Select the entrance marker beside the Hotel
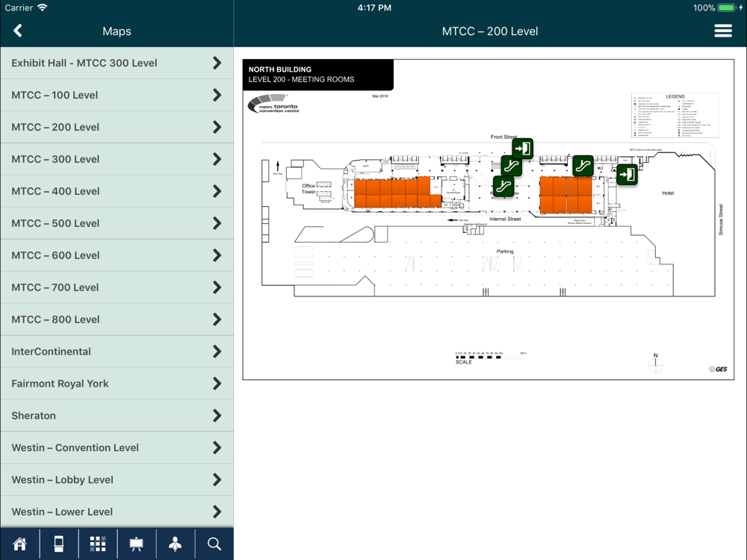This screenshot has width=747, height=560. [627, 174]
